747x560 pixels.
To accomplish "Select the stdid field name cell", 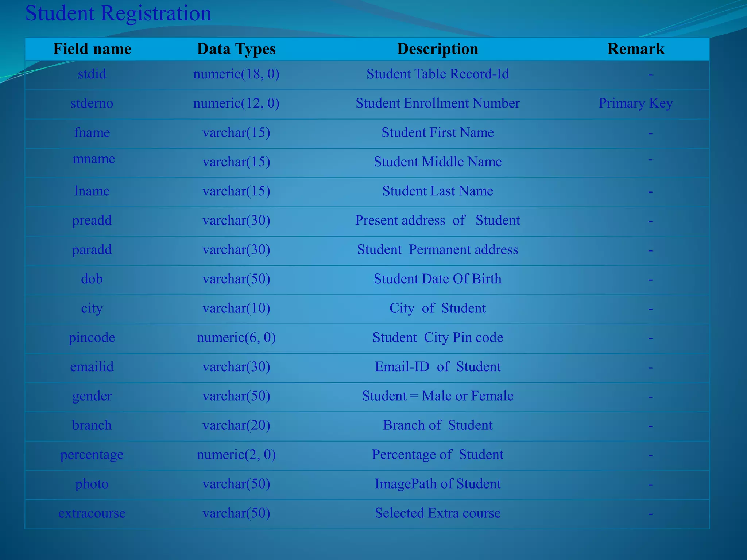I will tap(92, 74).
